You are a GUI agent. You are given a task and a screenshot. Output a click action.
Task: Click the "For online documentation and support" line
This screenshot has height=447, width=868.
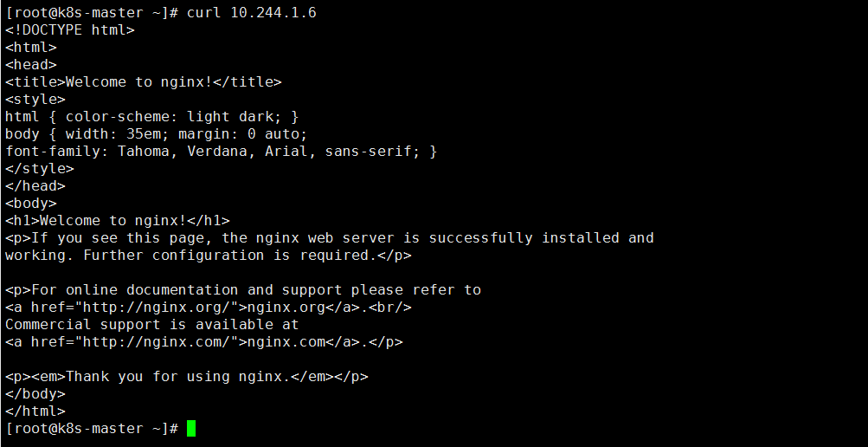[242, 289]
